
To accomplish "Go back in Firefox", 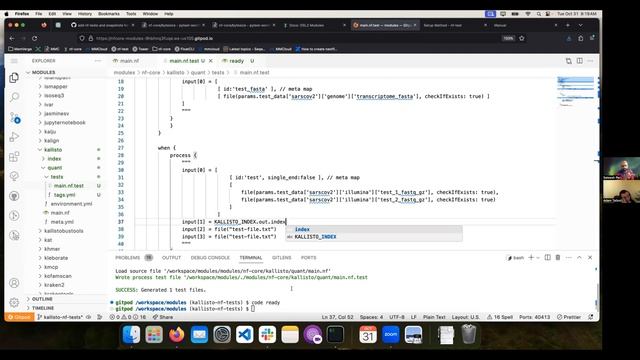I will click(12, 38).
